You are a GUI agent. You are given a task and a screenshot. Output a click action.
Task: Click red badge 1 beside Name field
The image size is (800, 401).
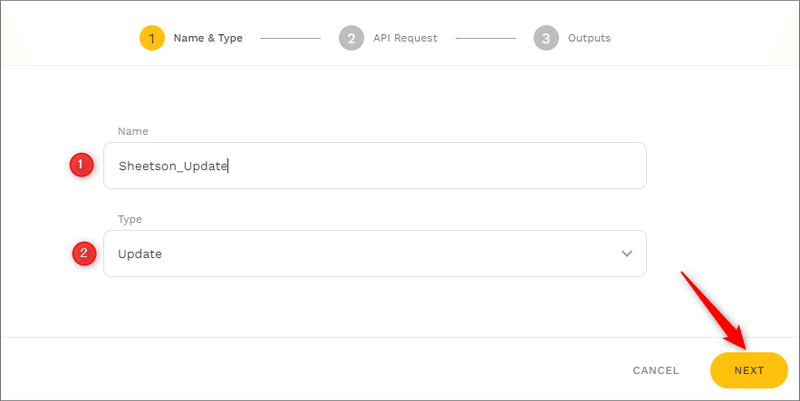pos(82,165)
